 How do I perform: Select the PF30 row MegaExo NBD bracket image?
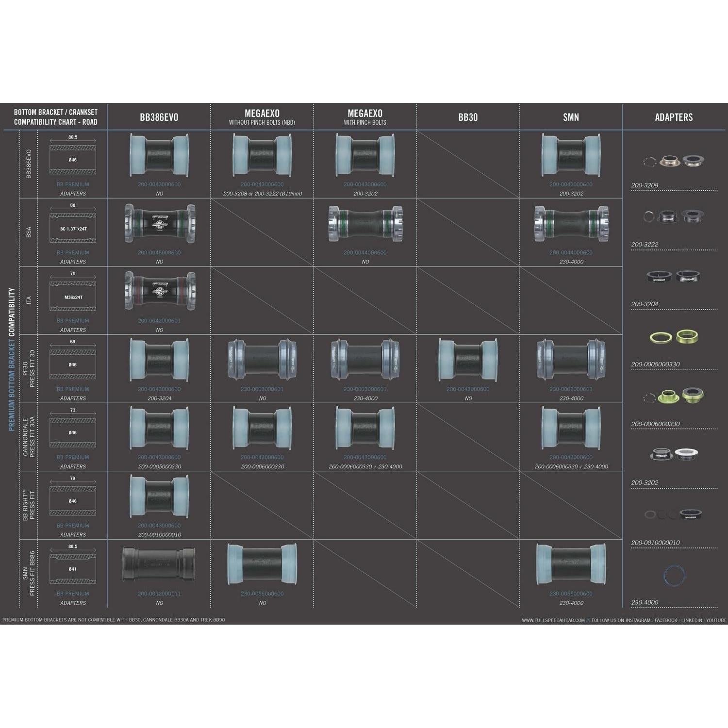pos(262,361)
